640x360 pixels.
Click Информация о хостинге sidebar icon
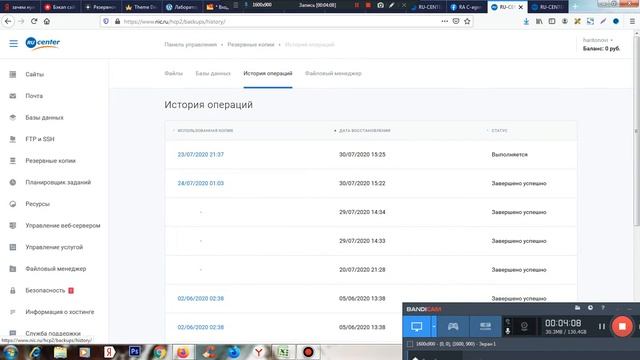point(13,312)
